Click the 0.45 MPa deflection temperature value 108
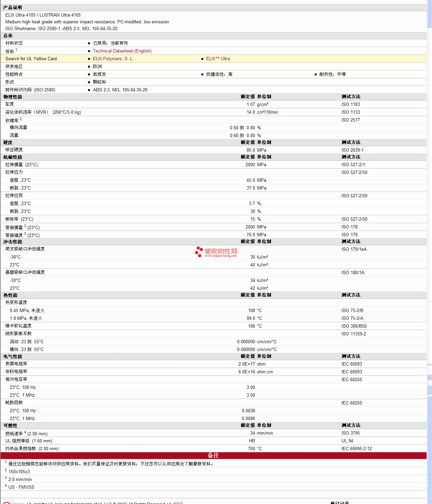Screen dimensions: 432x504 click(x=252, y=310)
